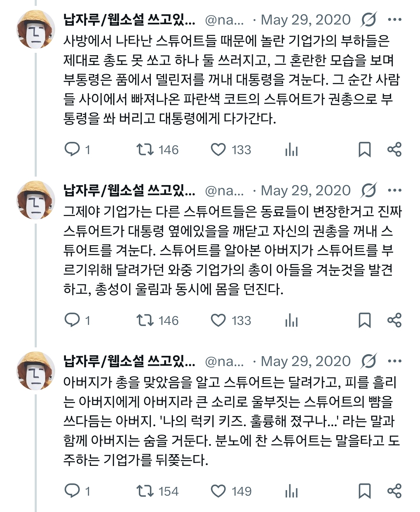Retweet the third tweet with 154 retweets
420x512 pixels.
coord(145,491)
